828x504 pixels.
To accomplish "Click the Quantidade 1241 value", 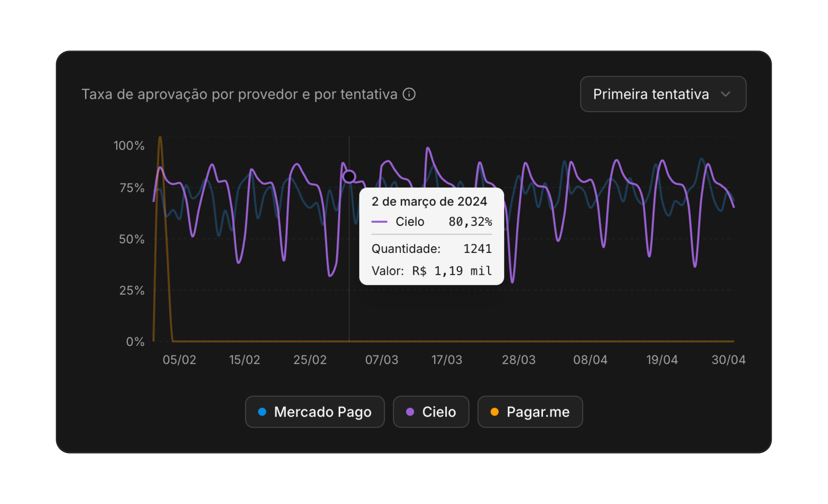I will [477, 249].
